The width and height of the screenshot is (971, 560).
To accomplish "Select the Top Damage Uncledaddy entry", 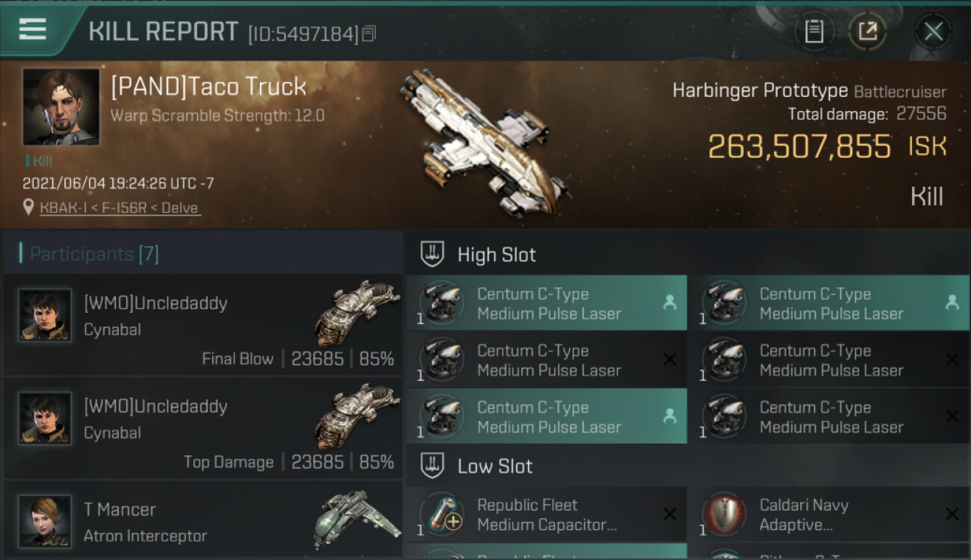I will coord(202,430).
